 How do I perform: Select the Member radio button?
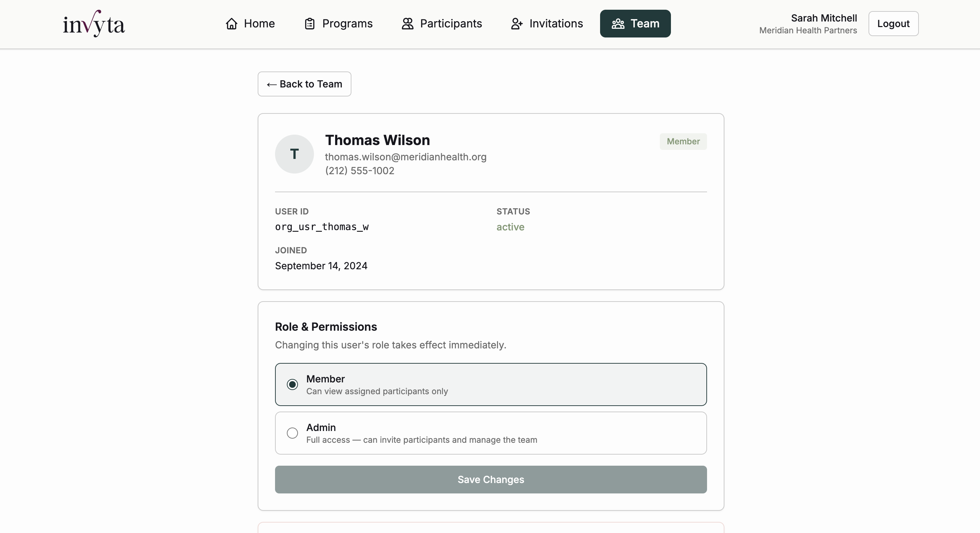[292, 384]
